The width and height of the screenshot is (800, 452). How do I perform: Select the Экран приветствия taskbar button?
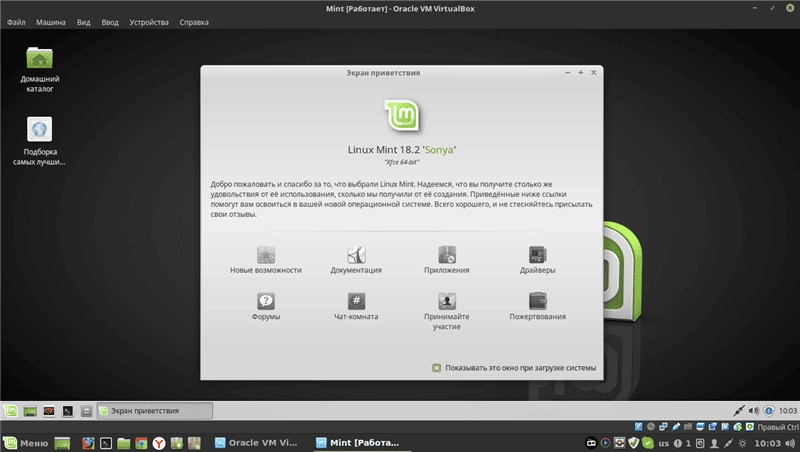tap(155, 411)
